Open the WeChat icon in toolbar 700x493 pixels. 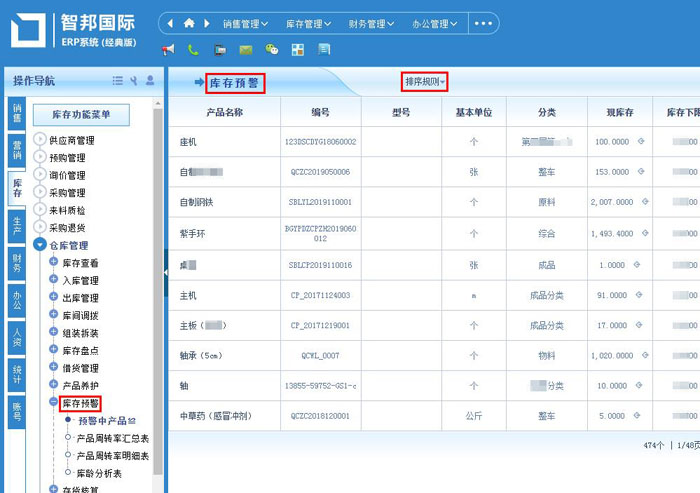click(271, 49)
